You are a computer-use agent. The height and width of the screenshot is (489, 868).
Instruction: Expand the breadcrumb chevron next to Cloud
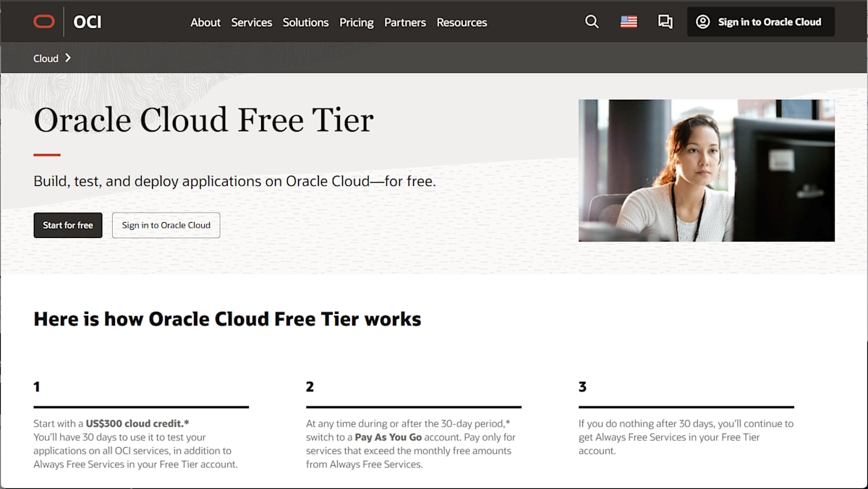[68, 58]
